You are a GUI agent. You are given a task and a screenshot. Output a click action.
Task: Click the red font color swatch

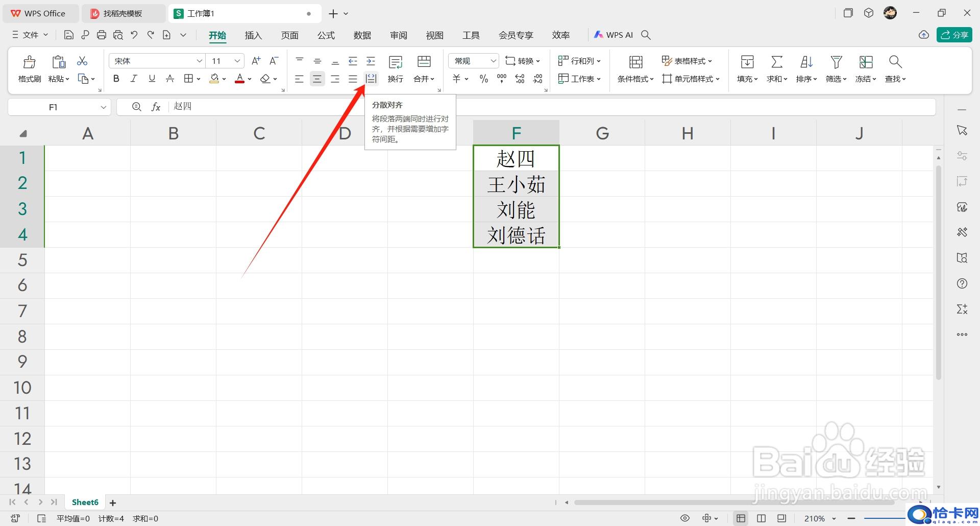[239, 79]
